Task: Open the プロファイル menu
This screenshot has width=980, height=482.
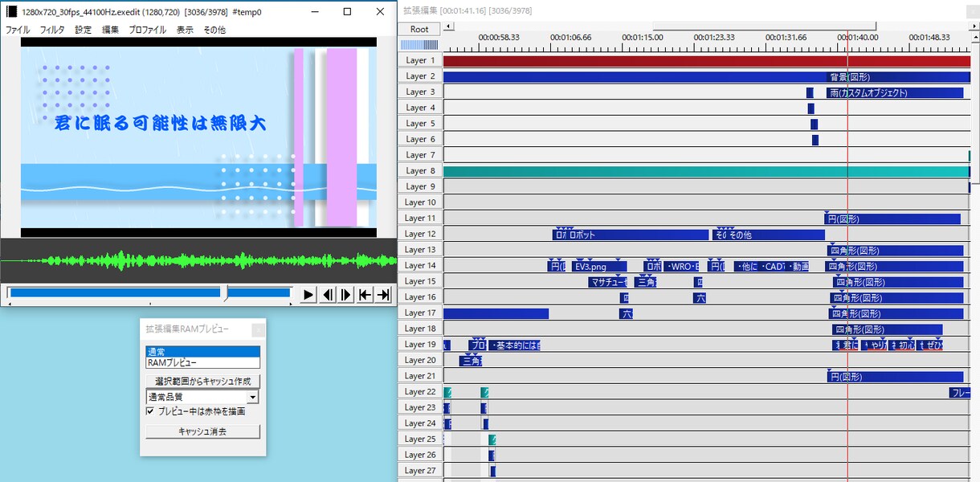Action: pyautogui.click(x=147, y=30)
